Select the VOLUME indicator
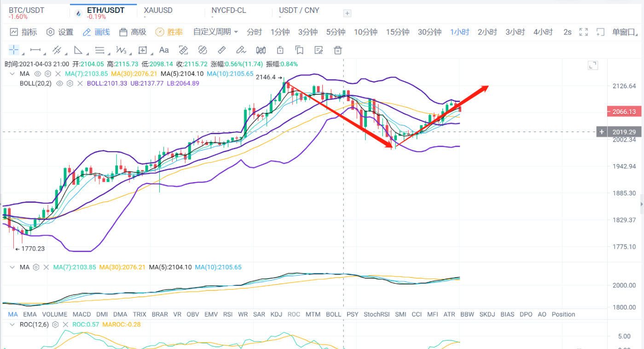Viewport: 644px width, 349px height. click(55, 315)
